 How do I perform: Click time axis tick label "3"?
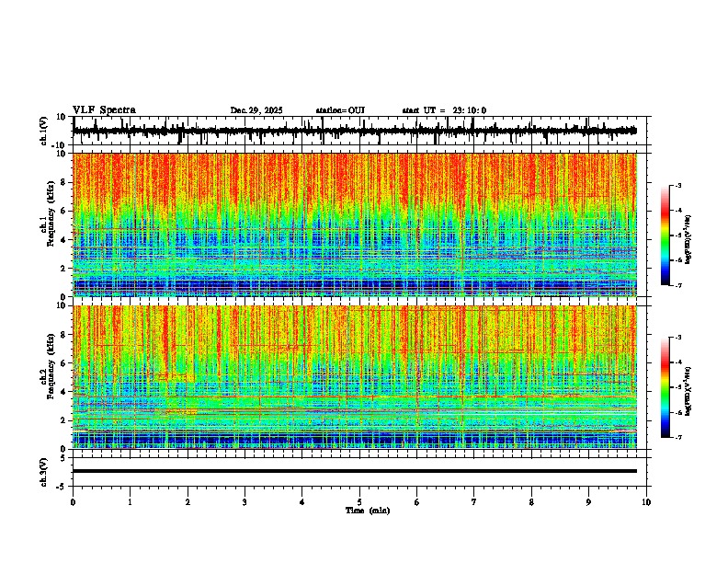pos(245,502)
